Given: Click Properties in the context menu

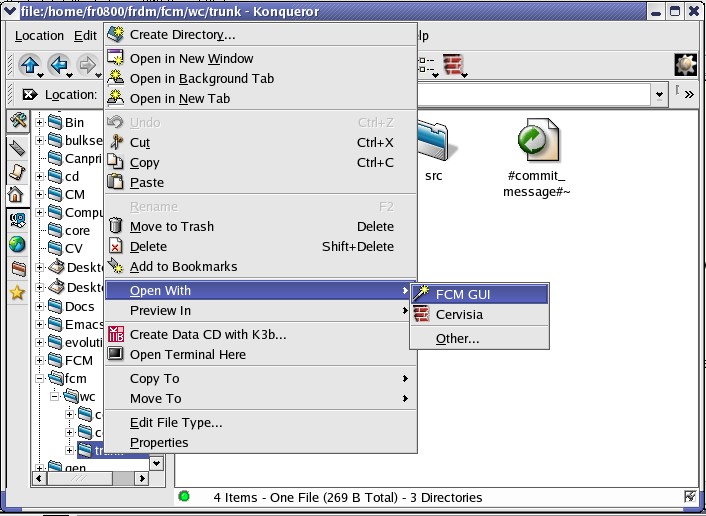Looking at the screenshot, I should 158,442.
